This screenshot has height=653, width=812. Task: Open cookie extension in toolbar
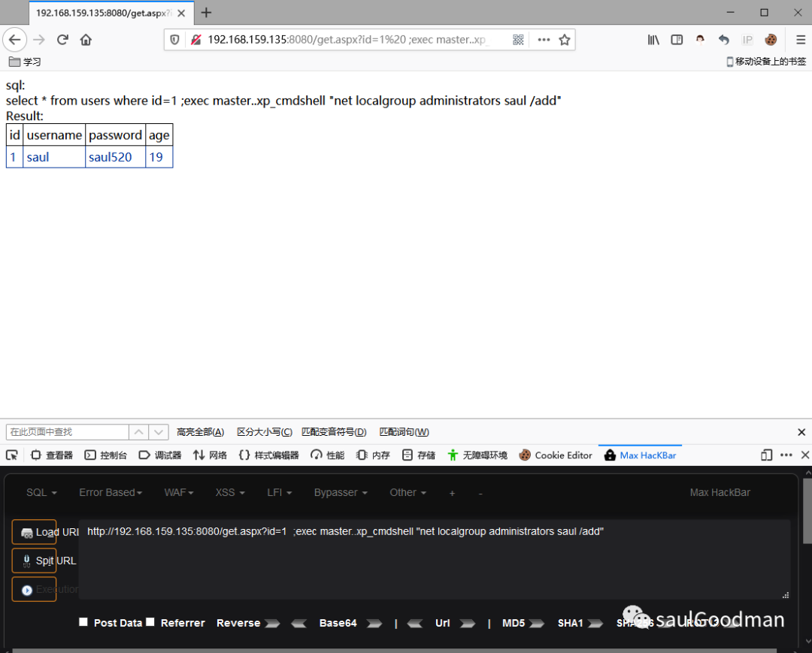pos(771,40)
